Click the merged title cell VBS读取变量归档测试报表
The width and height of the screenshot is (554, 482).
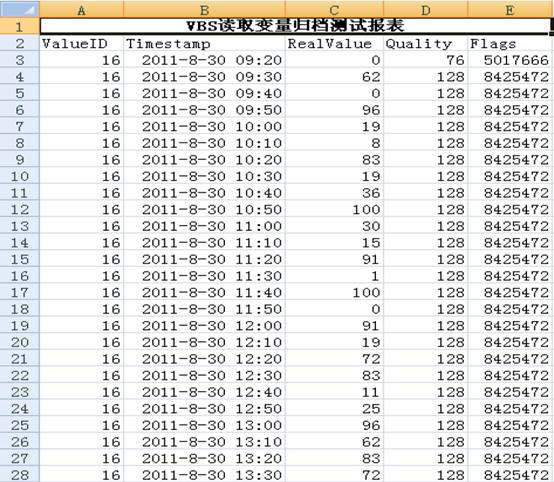pyautogui.click(x=296, y=27)
